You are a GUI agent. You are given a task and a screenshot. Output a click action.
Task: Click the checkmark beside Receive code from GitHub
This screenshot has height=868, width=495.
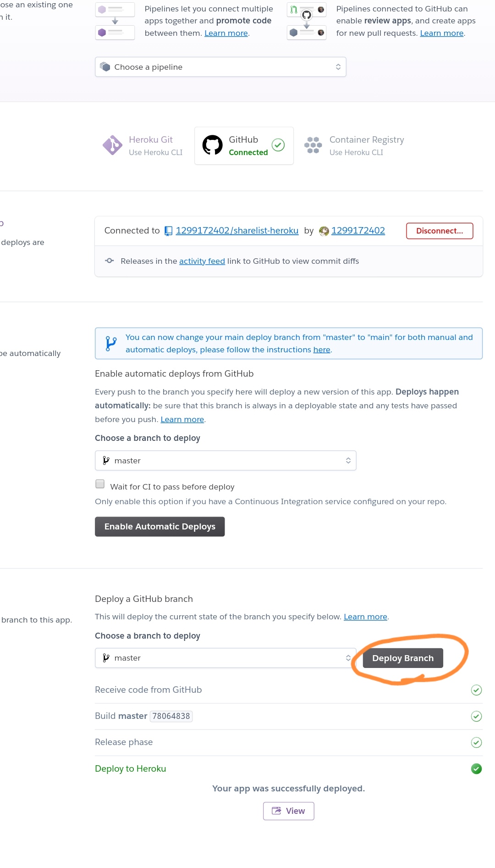477,690
